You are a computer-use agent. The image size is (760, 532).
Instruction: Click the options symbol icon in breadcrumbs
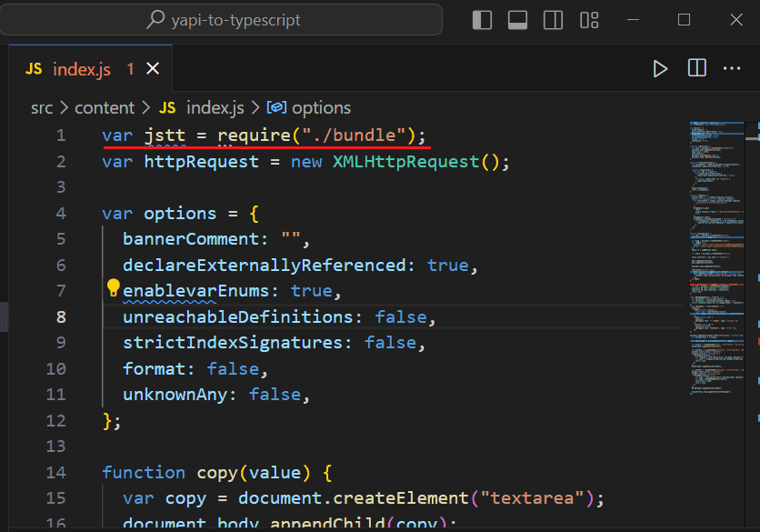point(276,107)
